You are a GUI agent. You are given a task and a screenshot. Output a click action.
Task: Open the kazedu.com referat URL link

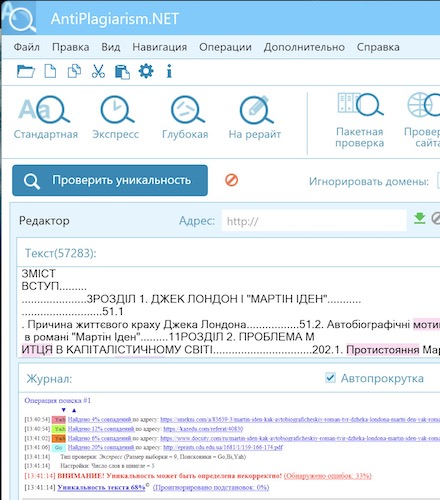click(x=203, y=429)
